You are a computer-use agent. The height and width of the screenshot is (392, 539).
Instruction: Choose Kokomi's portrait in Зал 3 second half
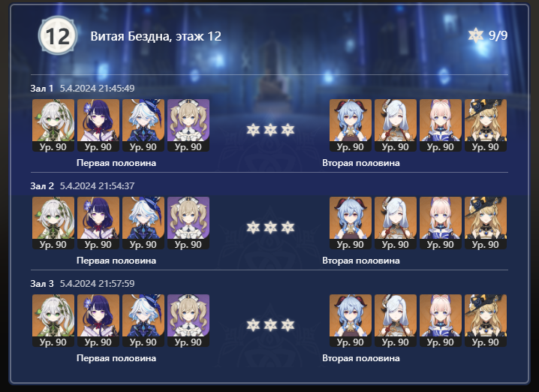point(441,321)
